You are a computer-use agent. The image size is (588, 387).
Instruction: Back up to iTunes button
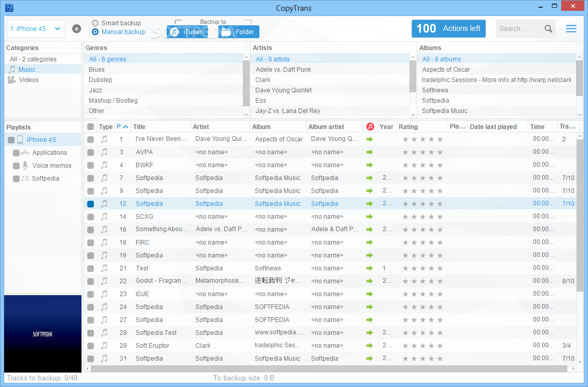click(186, 32)
